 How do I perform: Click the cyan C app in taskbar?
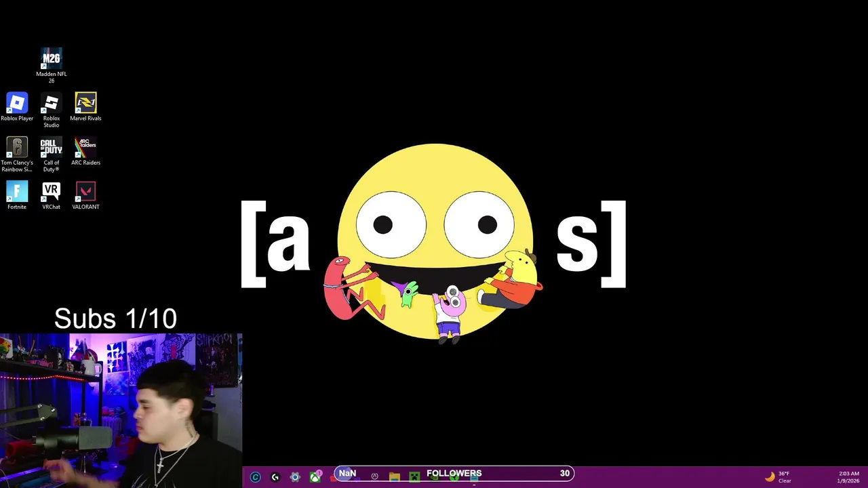click(255, 477)
